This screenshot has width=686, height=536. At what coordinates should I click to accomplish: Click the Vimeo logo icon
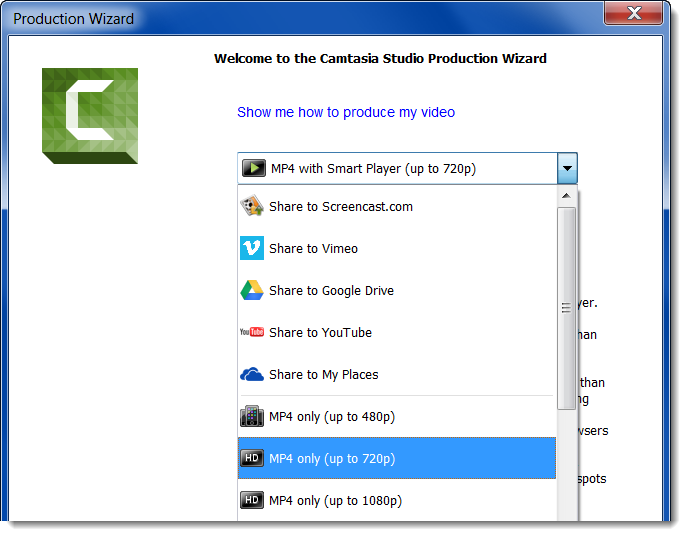click(x=252, y=248)
